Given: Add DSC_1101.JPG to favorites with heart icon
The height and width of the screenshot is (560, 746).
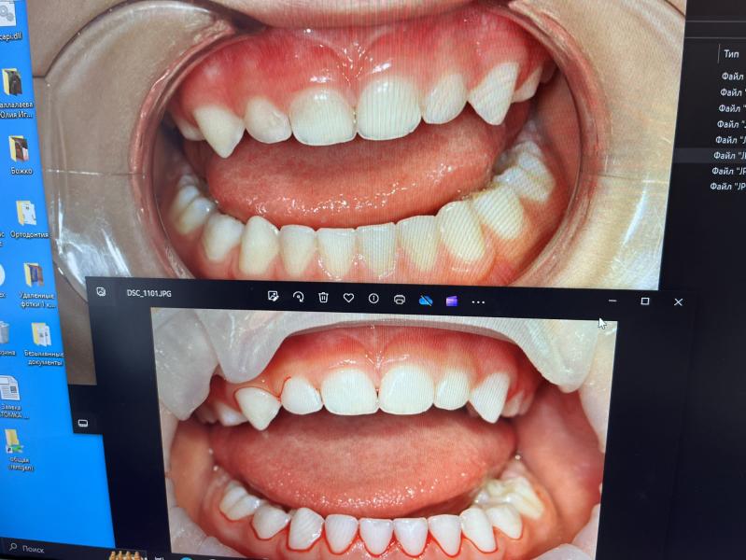Looking at the screenshot, I should pyautogui.click(x=348, y=298).
